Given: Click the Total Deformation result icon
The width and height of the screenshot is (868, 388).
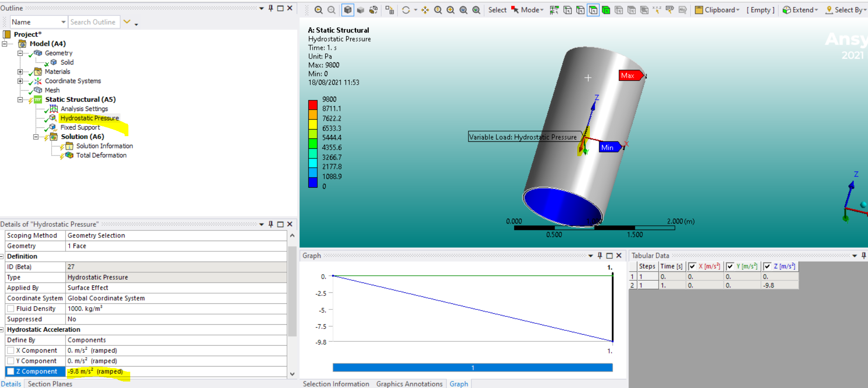Looking at the screenshot, I should 69,155.
